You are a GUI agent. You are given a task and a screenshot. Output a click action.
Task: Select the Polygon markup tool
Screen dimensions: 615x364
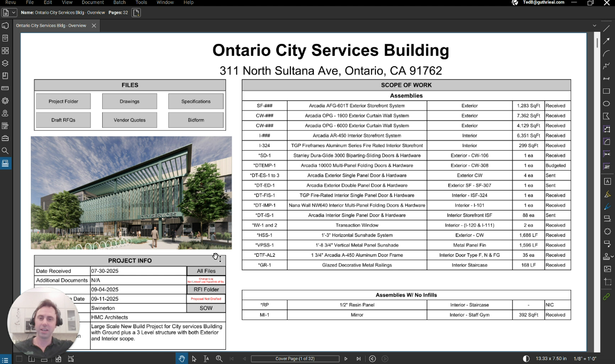(606, 116)
